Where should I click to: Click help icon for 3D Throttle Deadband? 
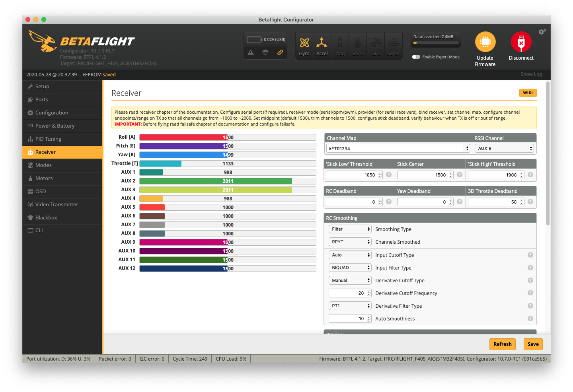click(530, 202)
